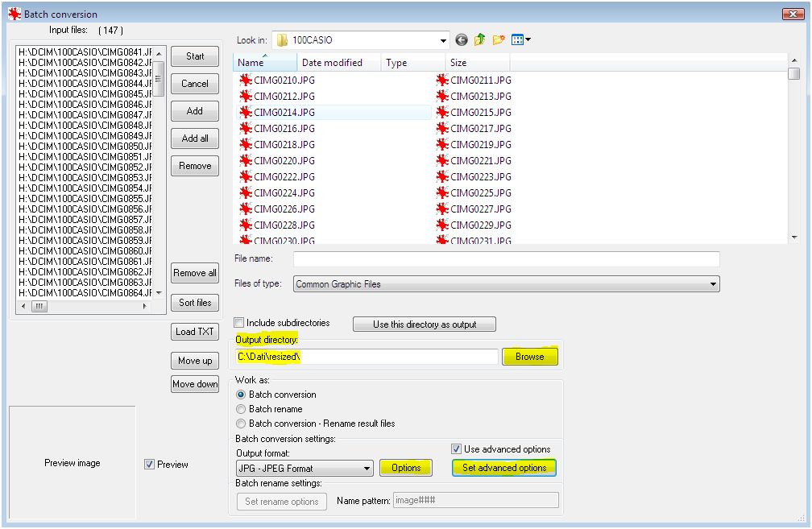Open the Output format dropdown
Screen dimensions: 812x529
pos(367,468)
